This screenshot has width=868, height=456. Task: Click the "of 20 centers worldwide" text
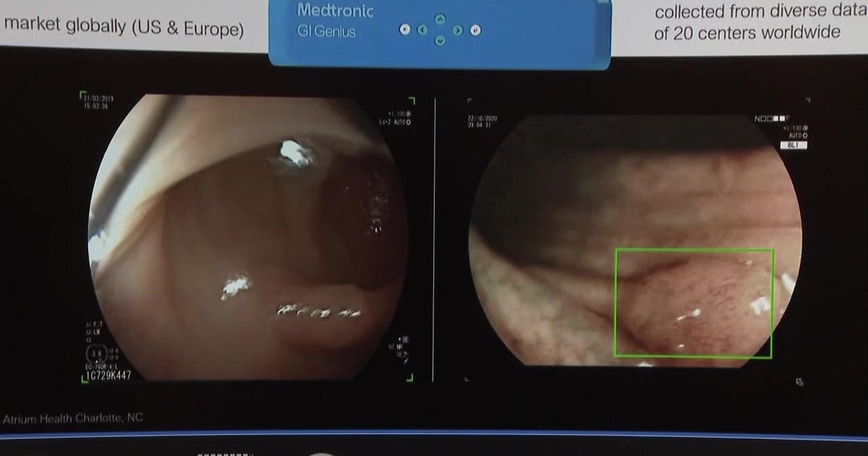click(748, 33)
